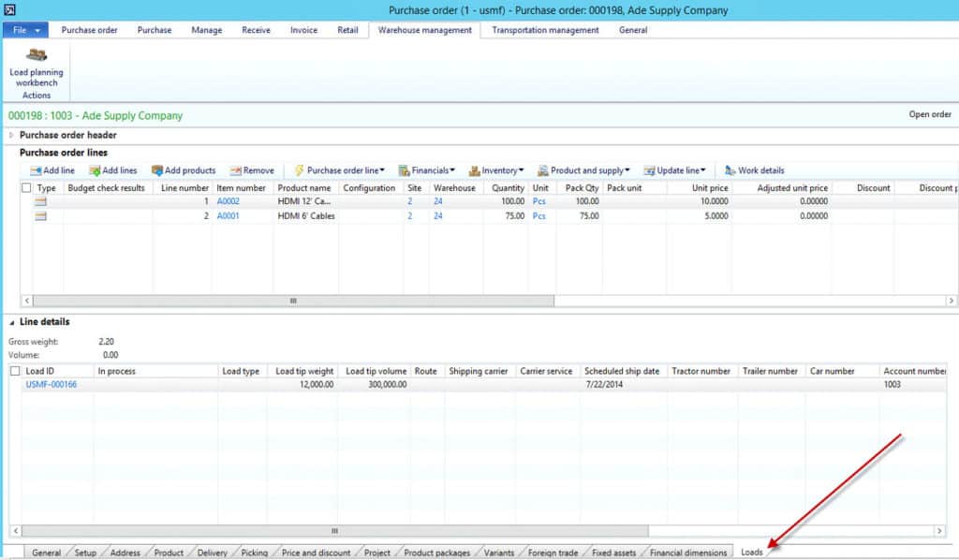Click the HDMI 6' Cables product name
The width and height of the screenshot is (959, 560).
306,215
